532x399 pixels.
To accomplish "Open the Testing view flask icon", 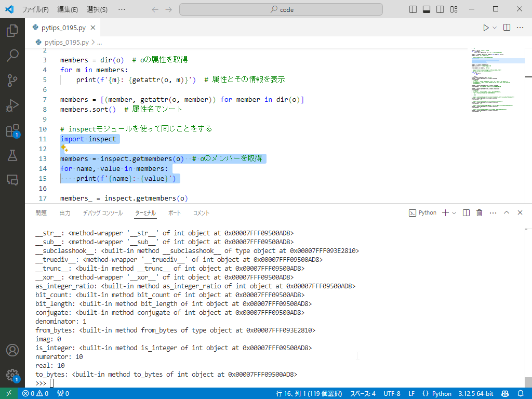I will tap(13, 155).
